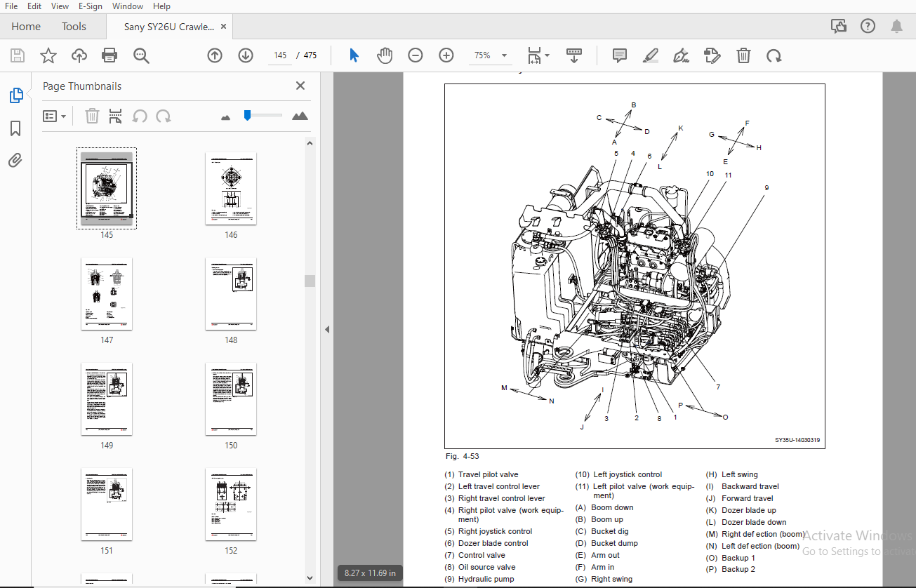Select page 145 thumbnail

pyautogui.click(x=107, y=189)
